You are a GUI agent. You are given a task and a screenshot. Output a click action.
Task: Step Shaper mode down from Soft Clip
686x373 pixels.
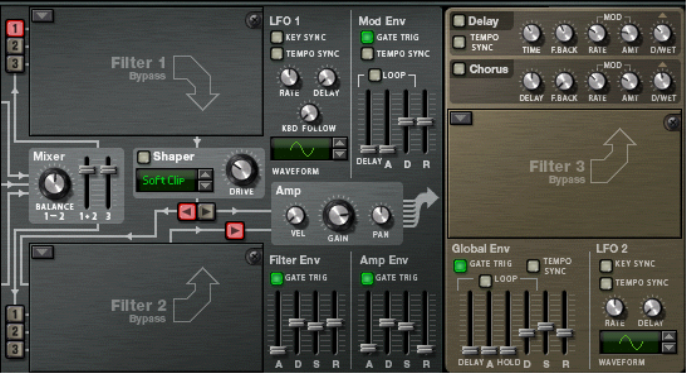(x=205, y=185)
